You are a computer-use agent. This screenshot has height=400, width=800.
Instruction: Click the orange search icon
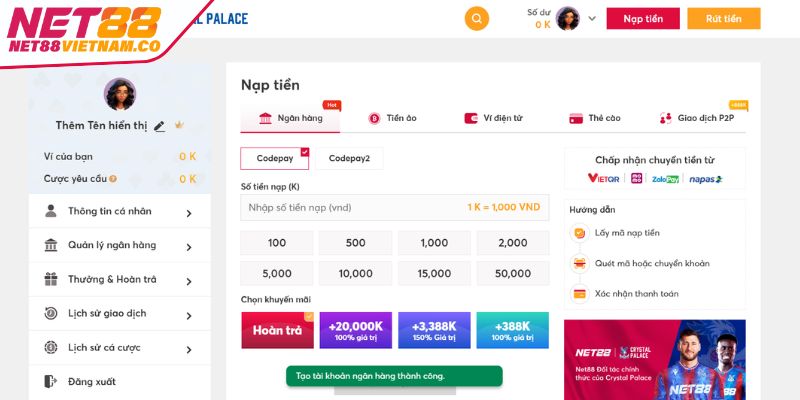click(x=477, y=19)
